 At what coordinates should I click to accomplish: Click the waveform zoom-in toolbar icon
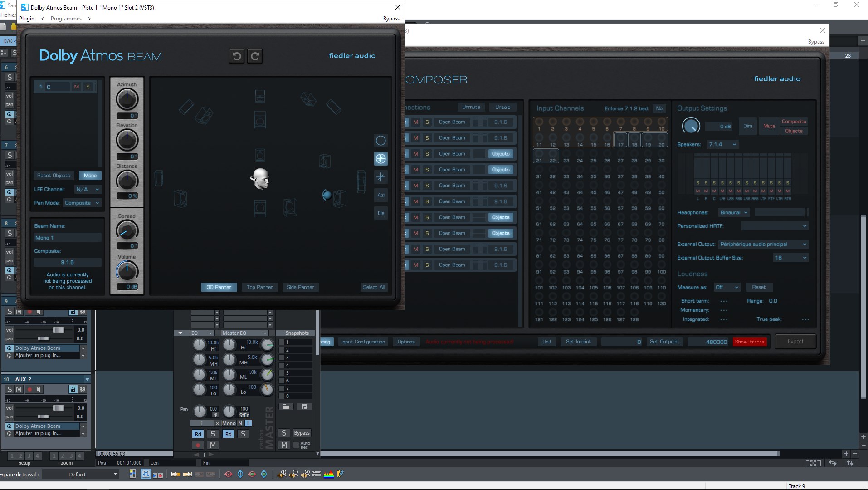click(282, 474)
